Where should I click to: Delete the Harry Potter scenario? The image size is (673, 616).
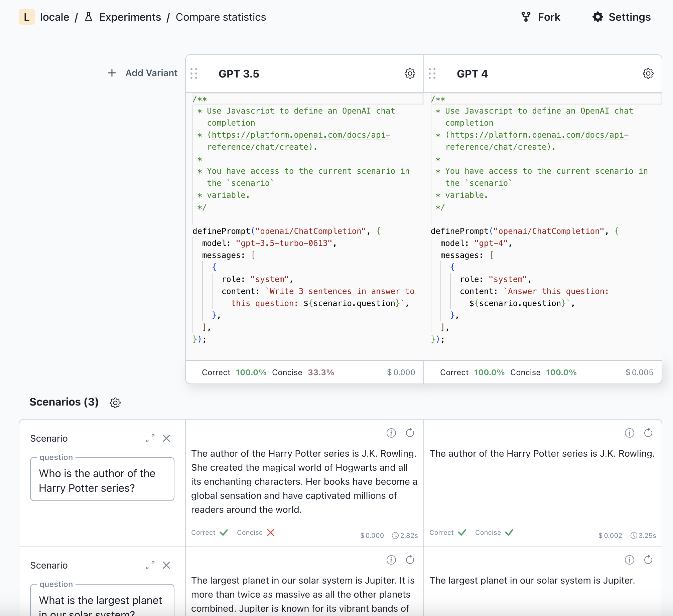coord(166,438)
